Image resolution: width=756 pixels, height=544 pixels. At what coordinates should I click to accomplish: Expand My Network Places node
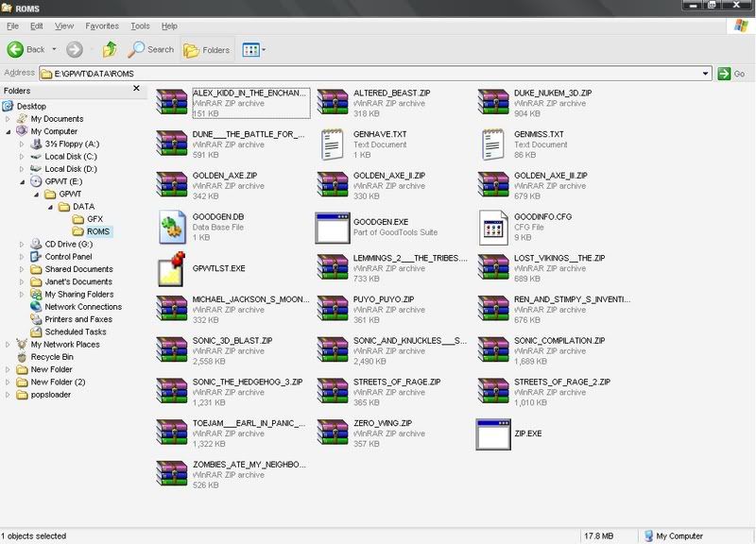point(8,344)
